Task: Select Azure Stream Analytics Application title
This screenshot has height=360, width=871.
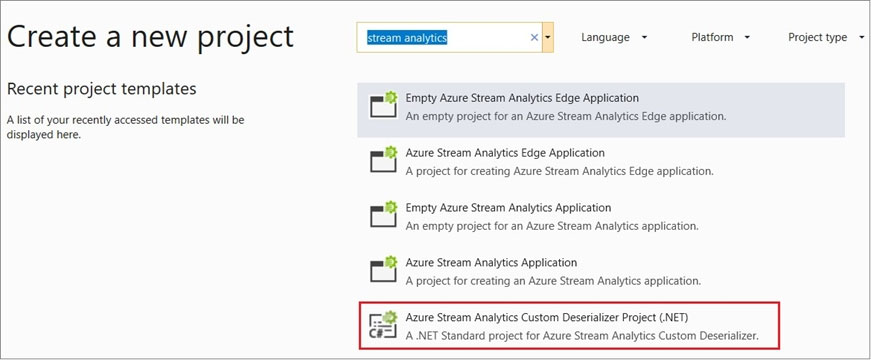Action: 491,262
